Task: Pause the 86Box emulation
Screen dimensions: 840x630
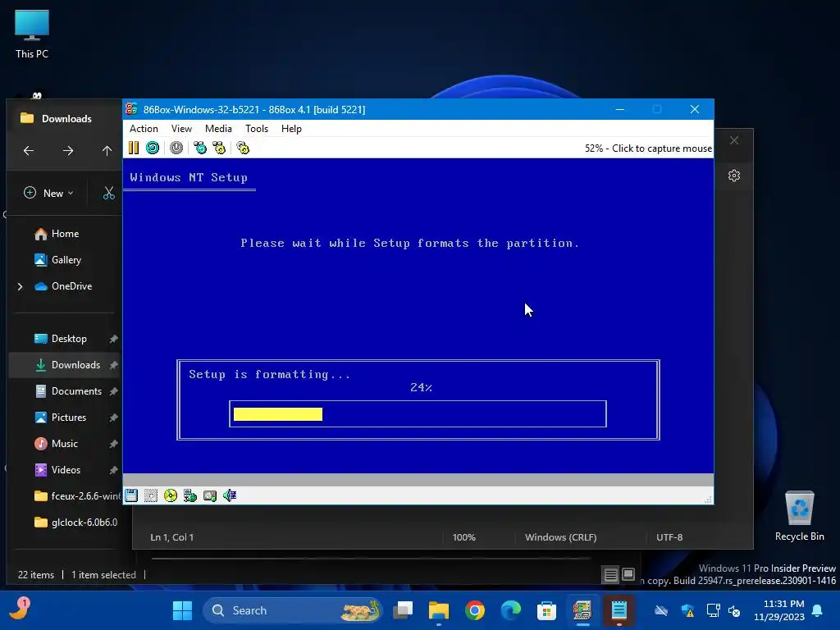Action: click(134, 148)
